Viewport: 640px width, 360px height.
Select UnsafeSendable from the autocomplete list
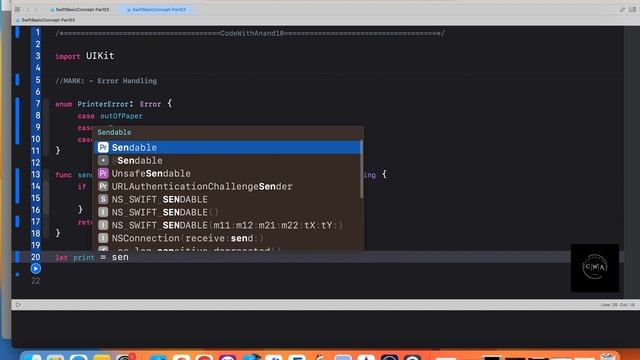tap(228, 173)
